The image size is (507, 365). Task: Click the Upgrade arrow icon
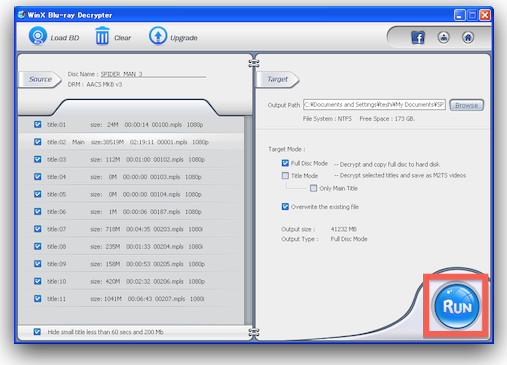(158, 36)
